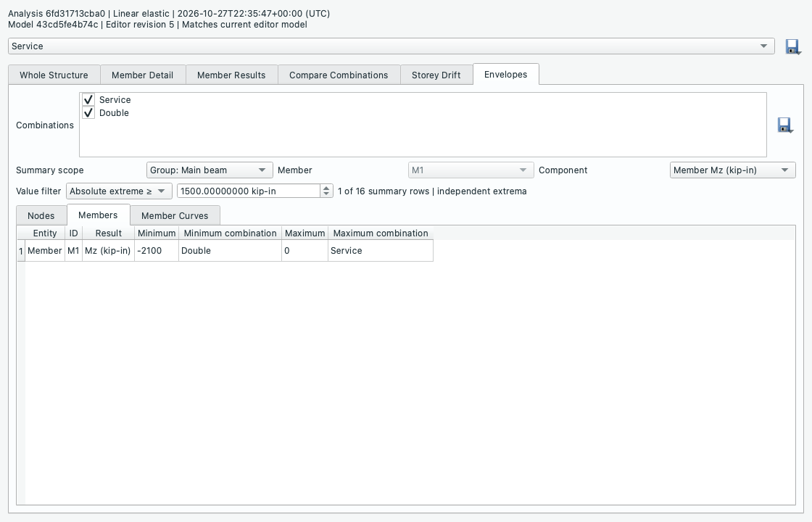Viewport: 812px width, 522px height.
Task: Click the Mz (kip-in) result cell
Action: coord(108,251)
